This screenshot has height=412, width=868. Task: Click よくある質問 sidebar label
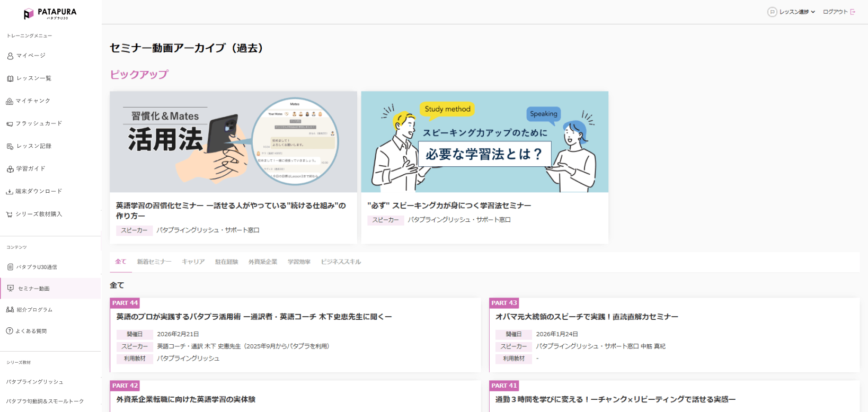31,332
